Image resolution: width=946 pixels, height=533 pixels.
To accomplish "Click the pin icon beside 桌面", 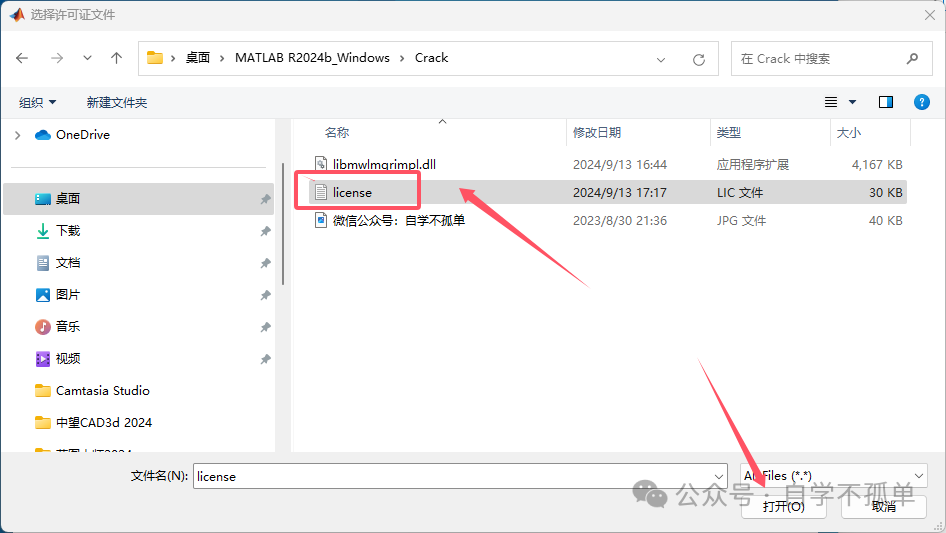I will tap(265, 199).
